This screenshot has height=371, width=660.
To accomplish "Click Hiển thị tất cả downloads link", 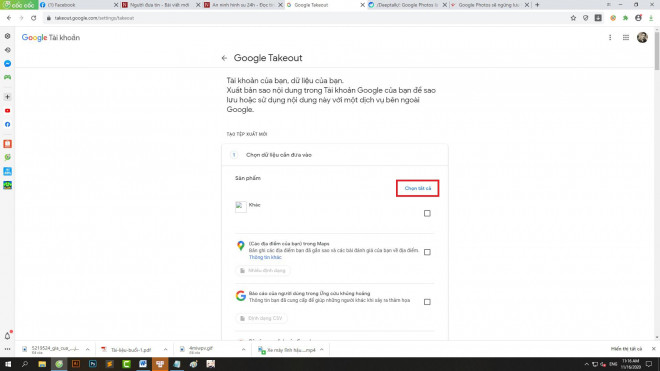I will [626, 349].
